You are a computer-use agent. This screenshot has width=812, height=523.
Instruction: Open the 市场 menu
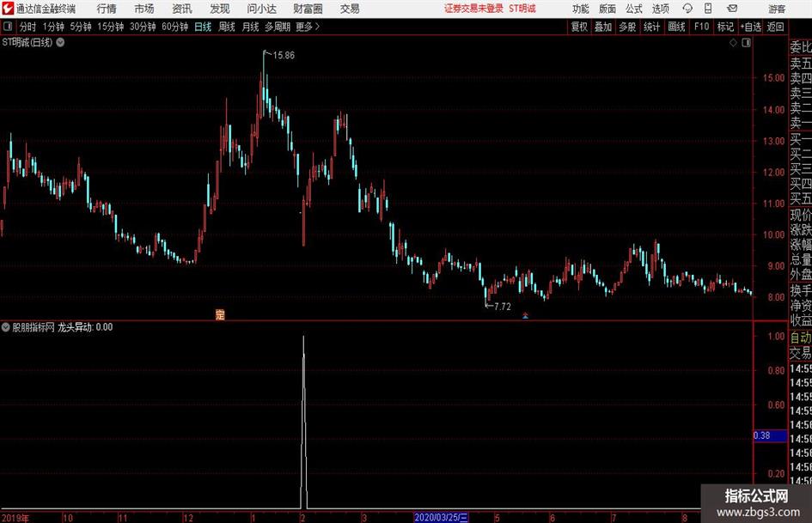point(144,9)
